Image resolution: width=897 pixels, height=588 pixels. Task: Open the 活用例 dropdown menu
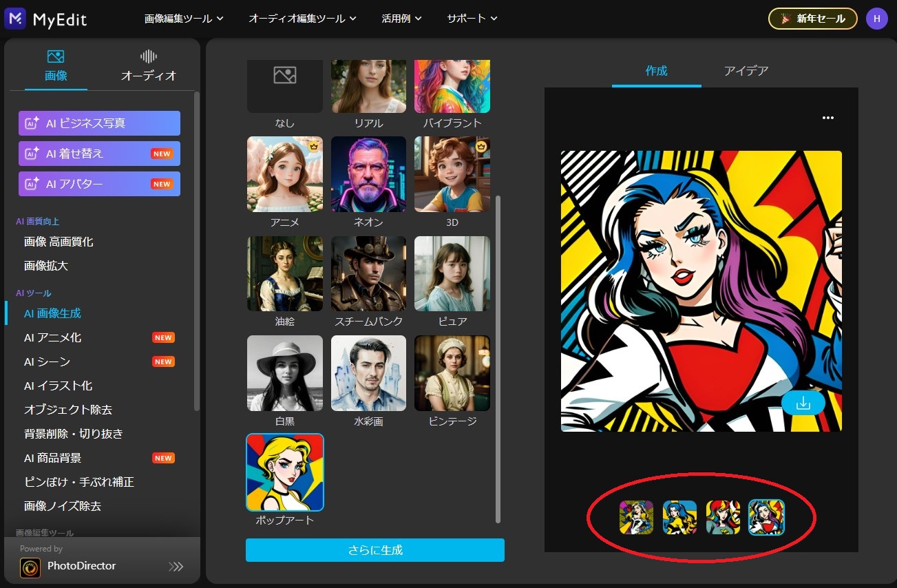(401, 19)
